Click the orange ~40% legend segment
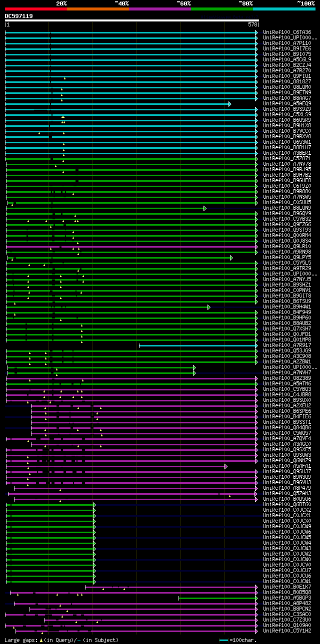This screenshot has height=644, width=320. click(x=98, y=9)
